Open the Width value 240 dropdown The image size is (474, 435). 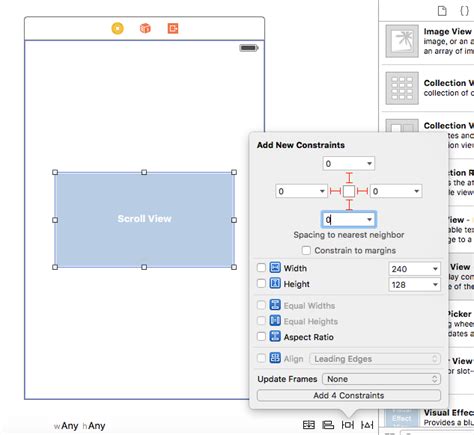click(x=435, y=269)
